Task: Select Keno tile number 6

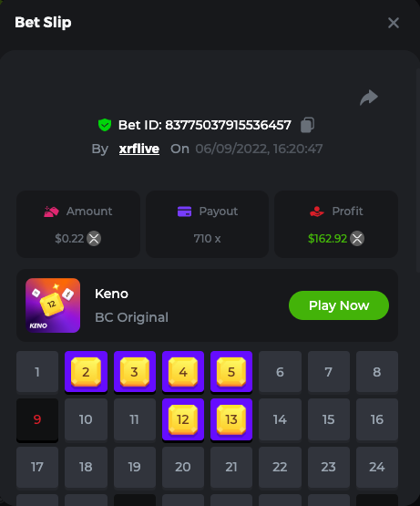Action: pyautogui.click(x=280, y=372)
